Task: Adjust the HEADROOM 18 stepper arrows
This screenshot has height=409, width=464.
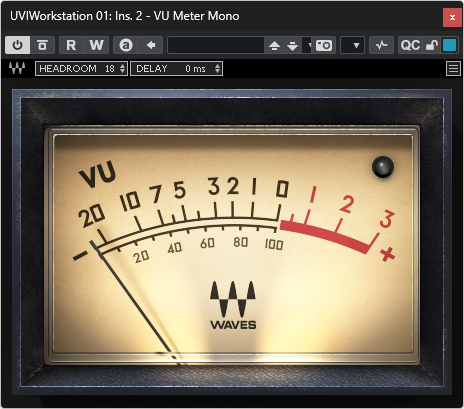Action: pos(123,69)
